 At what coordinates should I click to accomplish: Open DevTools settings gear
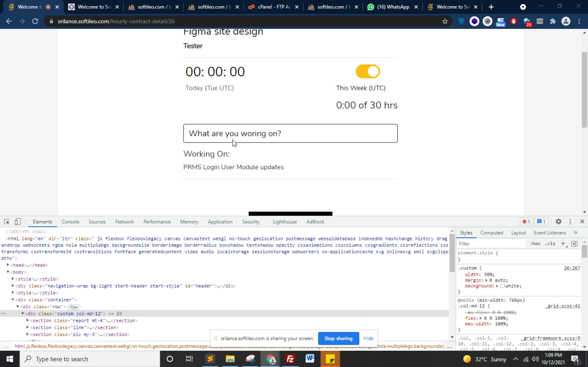(x=558, y=222)
